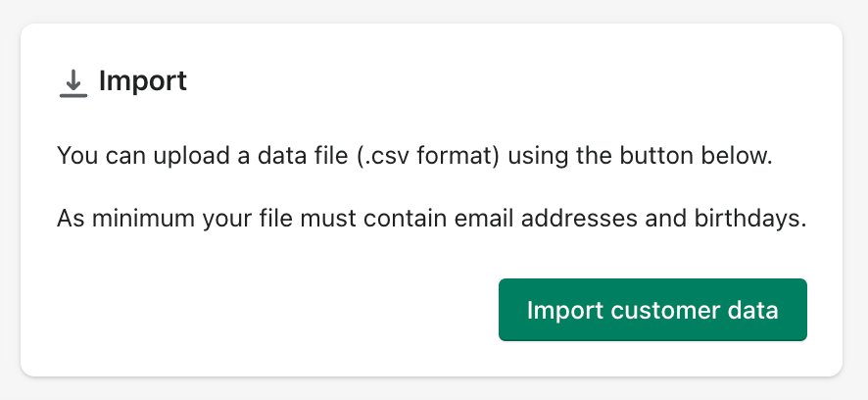Click the minimum file requirements sentence

(431, 217)
